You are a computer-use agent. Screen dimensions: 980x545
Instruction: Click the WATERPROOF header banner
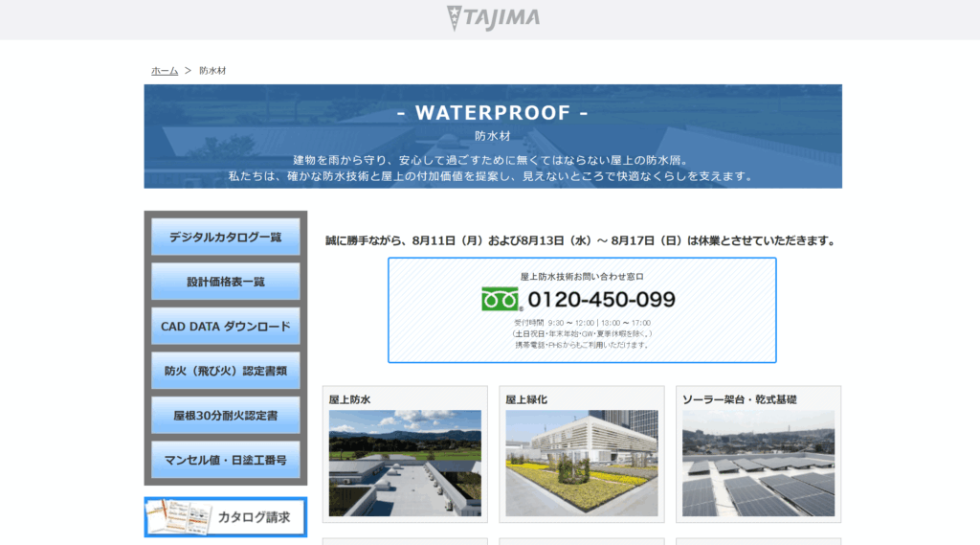493,136
